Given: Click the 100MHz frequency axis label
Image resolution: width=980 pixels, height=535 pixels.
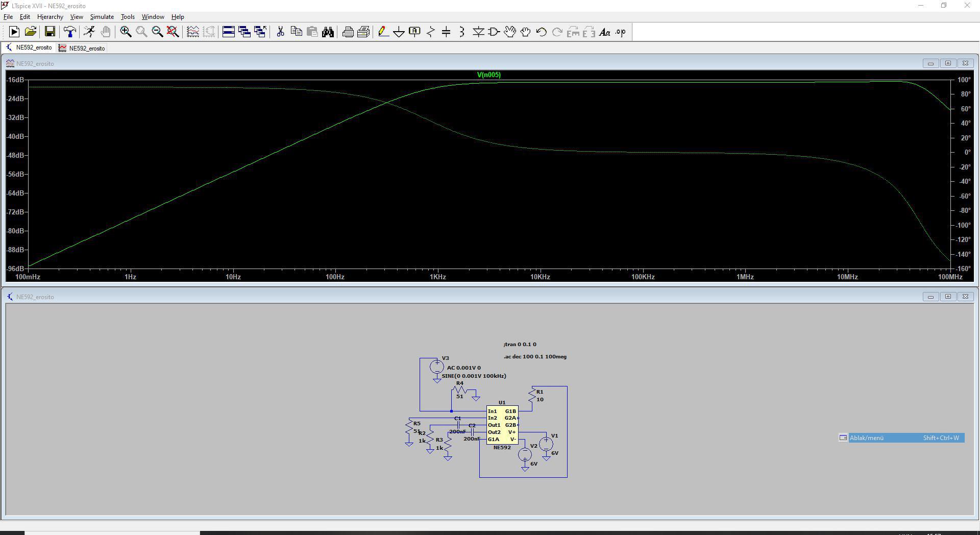Looking at the screenshot, I should pyautogui.click(x=950, y=277).
